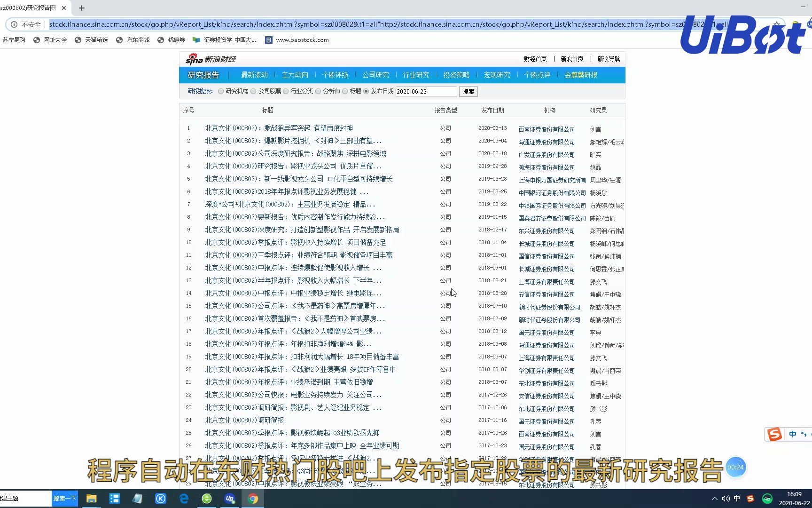The image size is (812, 508).
Task: Click the Sogou input method toolbar icon
Action: pos(774,434)
